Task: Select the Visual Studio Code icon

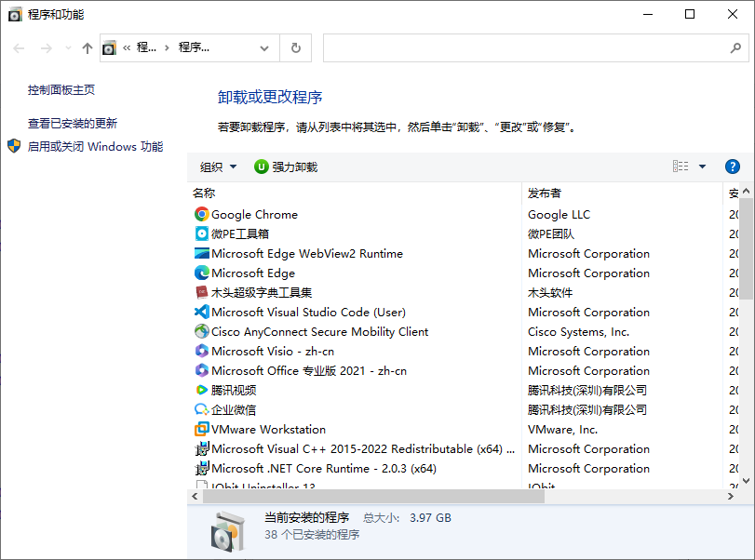Action: coord(202,312)
